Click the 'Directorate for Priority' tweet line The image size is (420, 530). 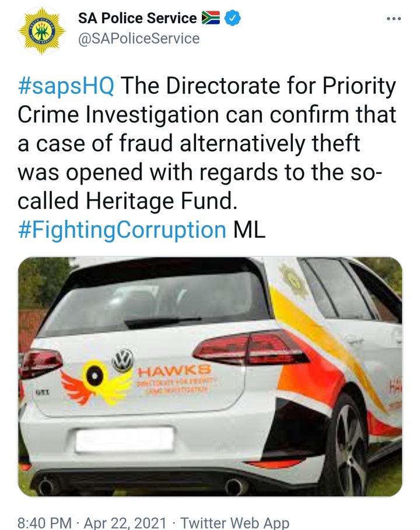pyautogui.click(x=258, y=86)
